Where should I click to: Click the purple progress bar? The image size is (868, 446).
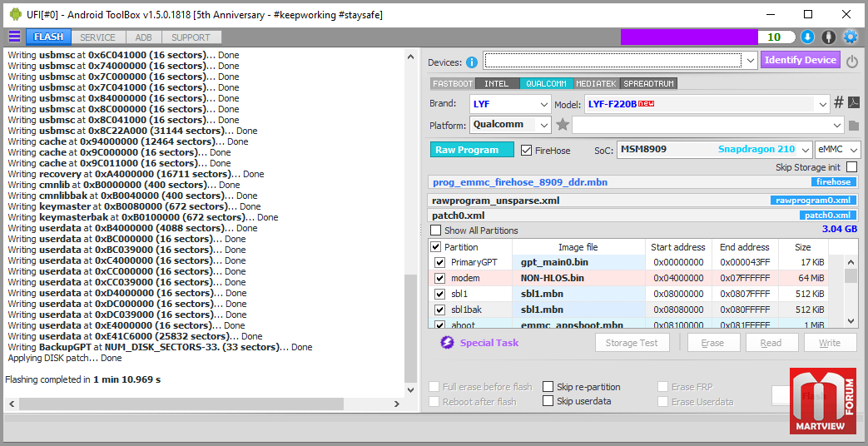pos(689,37)
